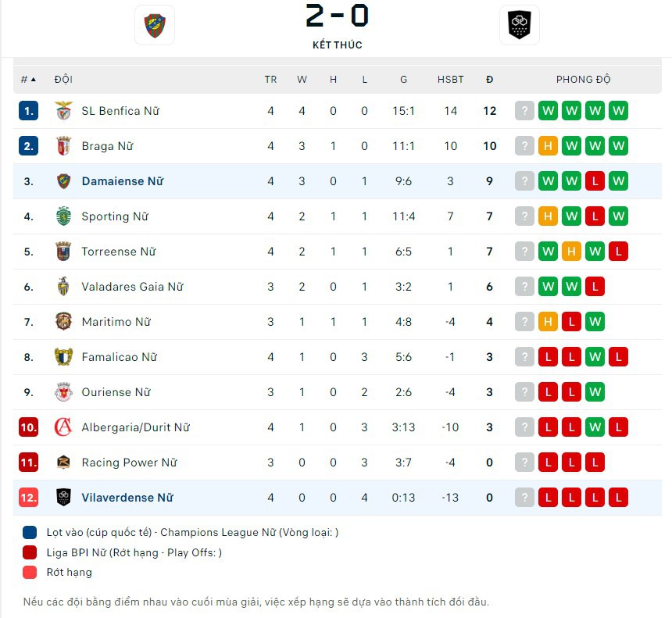Open the Damaiense Nữ team link
The image size is (672, 618).
(122, 181)
